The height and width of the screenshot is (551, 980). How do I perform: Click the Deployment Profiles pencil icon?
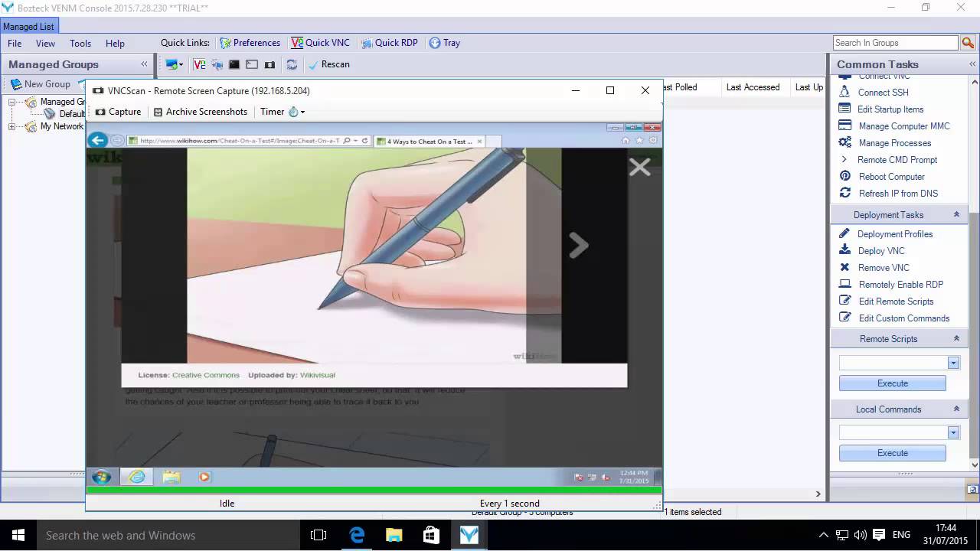pos(844,233)
